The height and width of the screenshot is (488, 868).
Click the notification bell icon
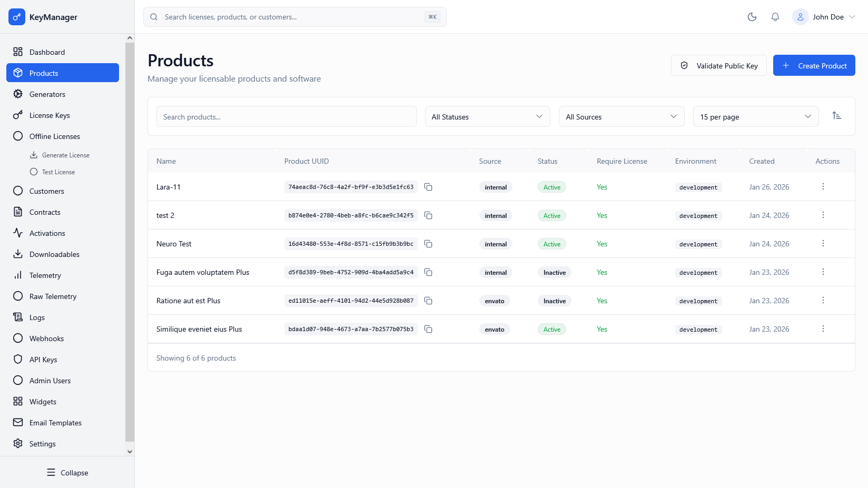(x=775, y=16)
